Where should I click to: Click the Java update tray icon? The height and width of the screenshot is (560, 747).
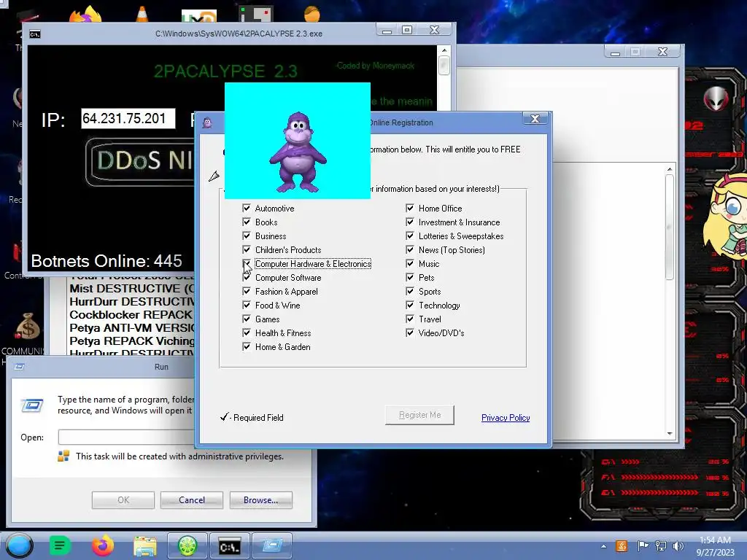pos(622,545)
